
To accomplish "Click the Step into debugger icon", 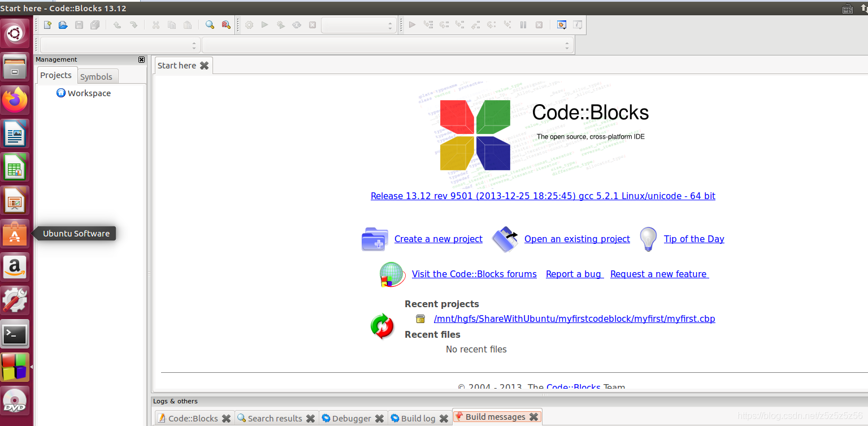I will (459, 25).
